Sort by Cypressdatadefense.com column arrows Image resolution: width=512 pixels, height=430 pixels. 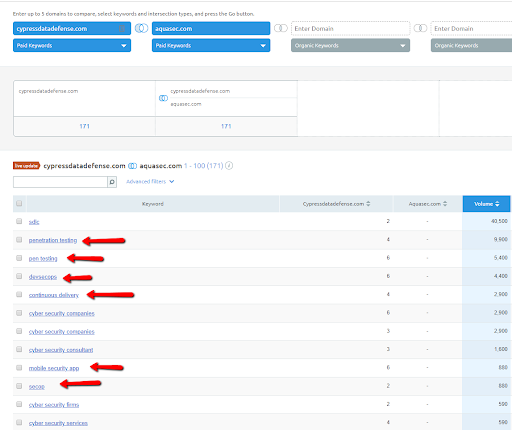(x=368, y=204)
